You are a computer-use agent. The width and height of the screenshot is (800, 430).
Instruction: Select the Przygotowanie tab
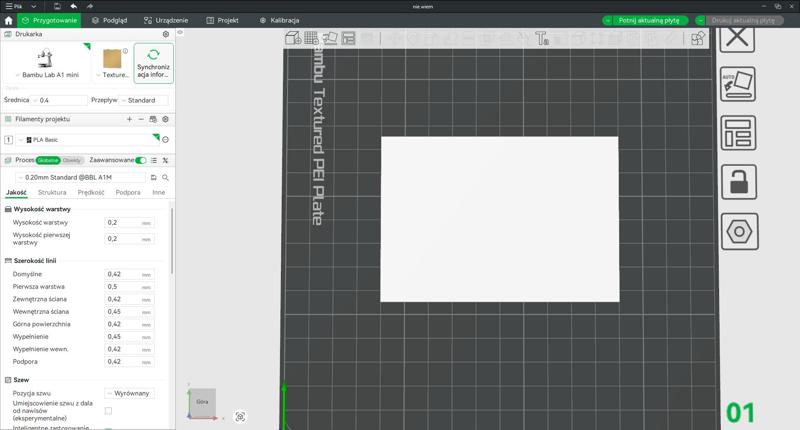coord(49,20)
